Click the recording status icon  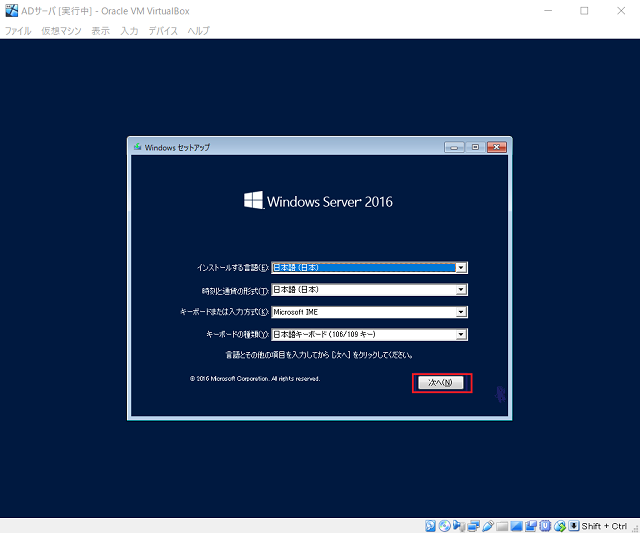pos(531,526)
